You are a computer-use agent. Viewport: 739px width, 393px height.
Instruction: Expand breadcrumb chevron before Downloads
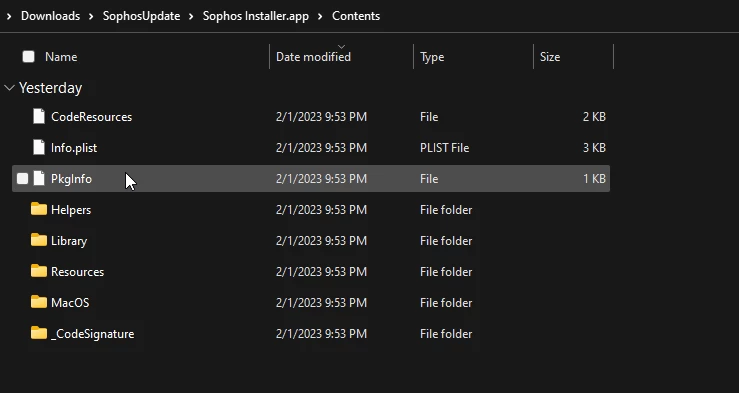click(x=9, y=16)
